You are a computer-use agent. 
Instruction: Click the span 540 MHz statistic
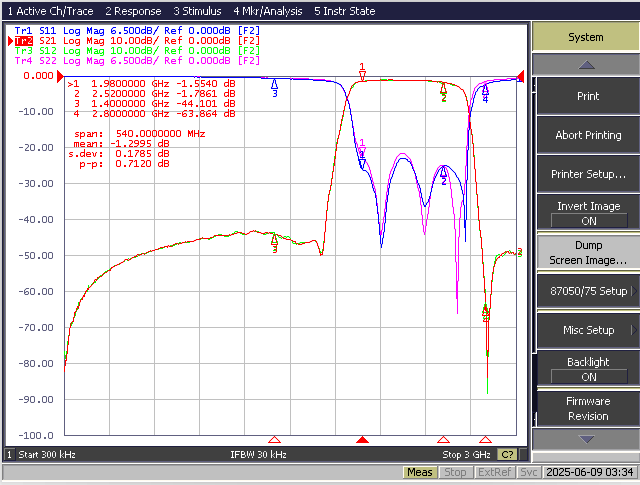(x=140, y=133)
